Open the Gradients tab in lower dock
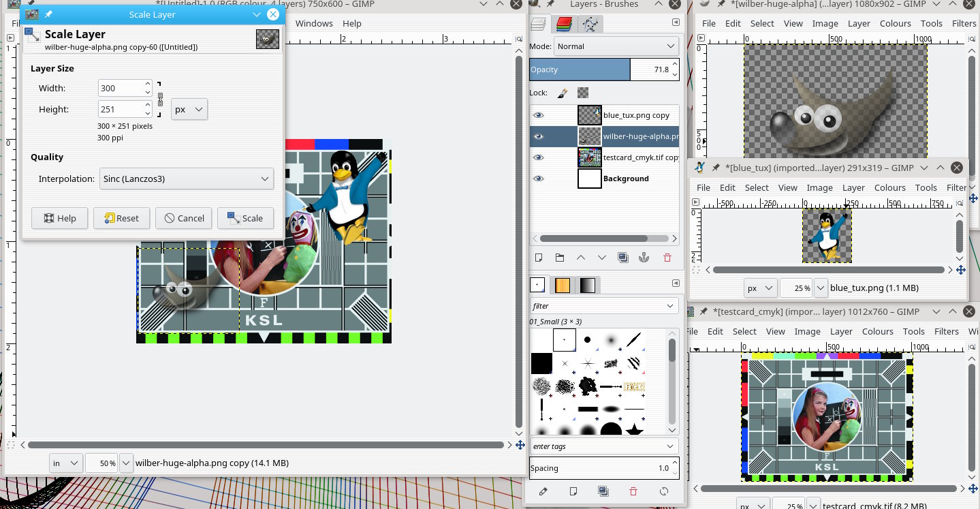 (586, 285)
